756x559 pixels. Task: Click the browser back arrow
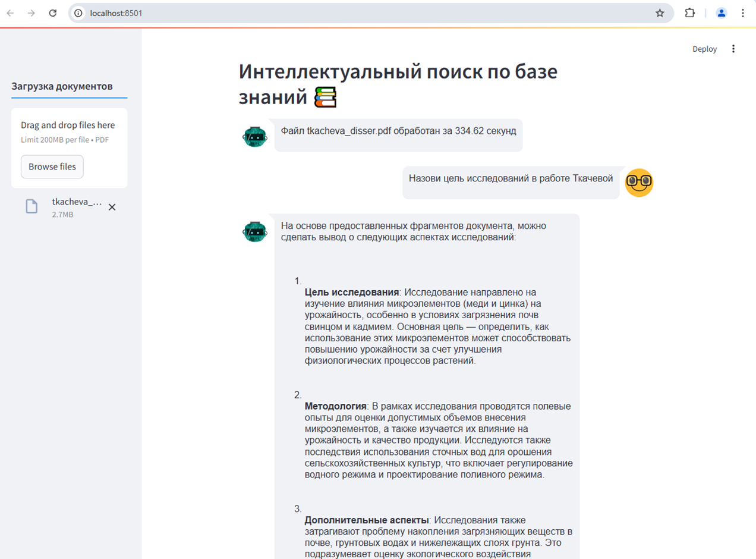pyautogui.click(x=10, y=13)
